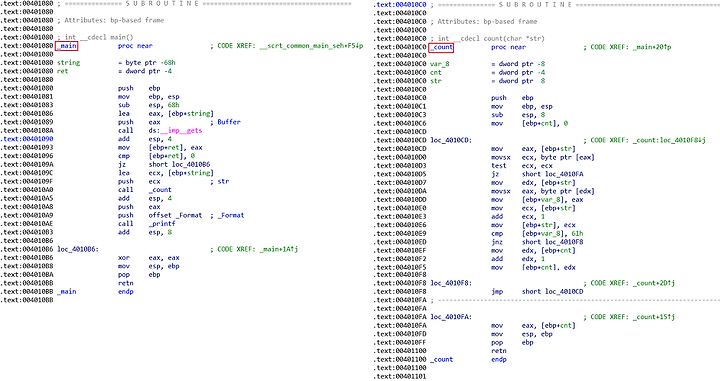Click 'cmp [ebp+var_8], 61h' instruction
720x381 pixels.
pyautogui.click(x=537, y=234)
